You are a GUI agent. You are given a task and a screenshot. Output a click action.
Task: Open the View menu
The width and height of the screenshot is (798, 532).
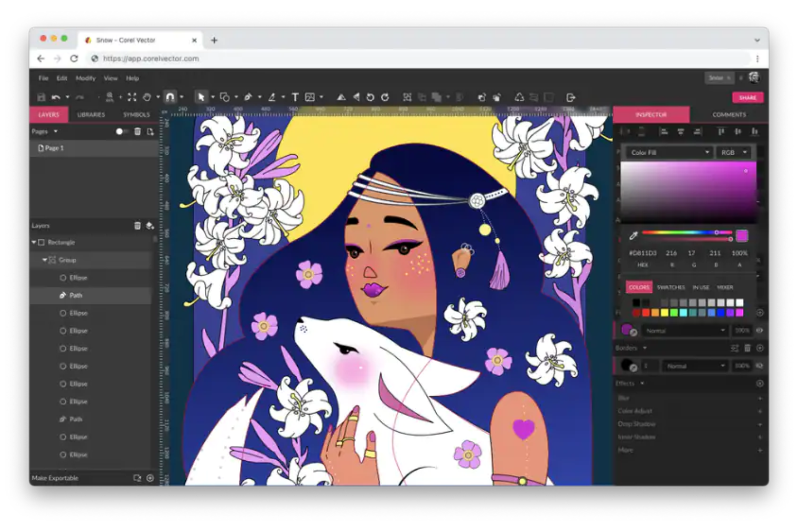[111, 78]
